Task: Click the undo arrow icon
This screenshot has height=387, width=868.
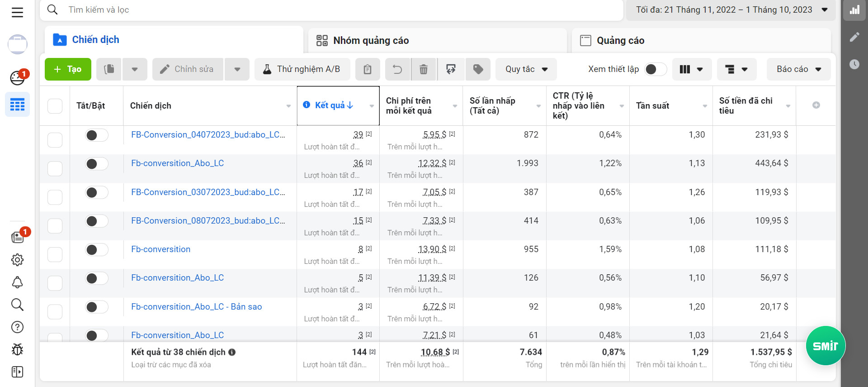Action: click(397, 69)
